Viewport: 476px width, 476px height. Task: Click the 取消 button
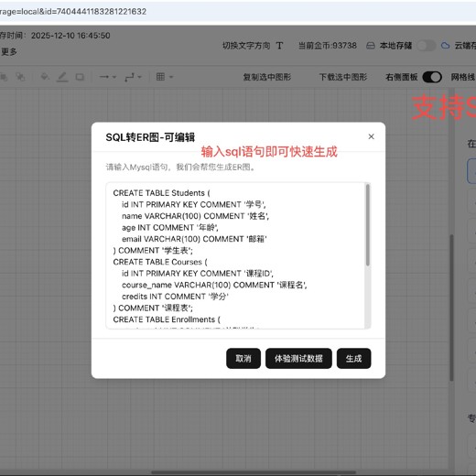pos(243,358)
